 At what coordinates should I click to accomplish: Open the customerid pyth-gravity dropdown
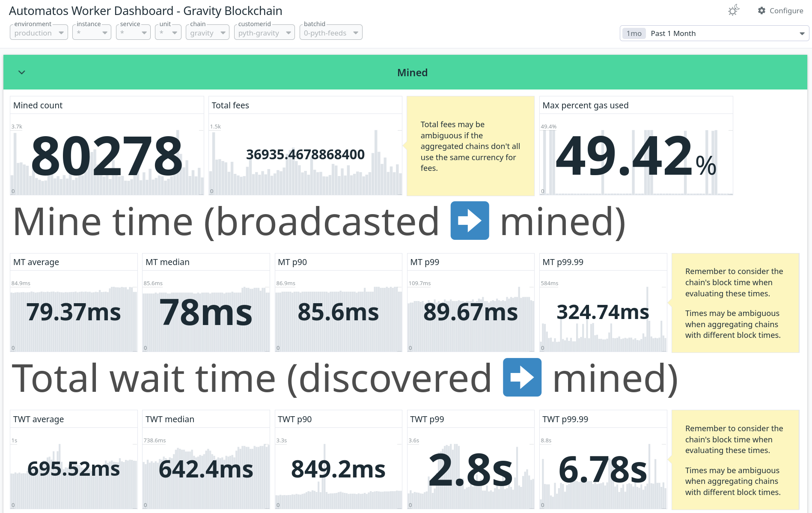tap(265, 33)
